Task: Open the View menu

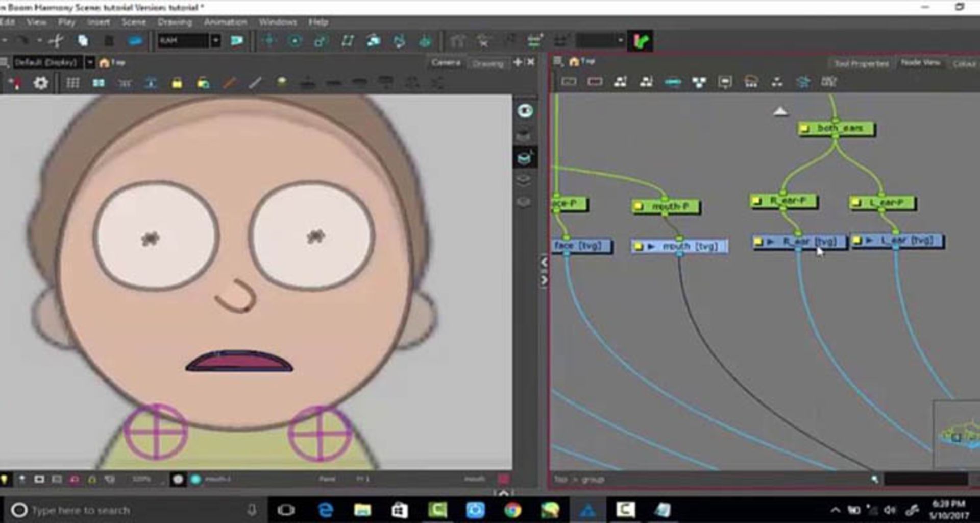Action: pos(36,22)
